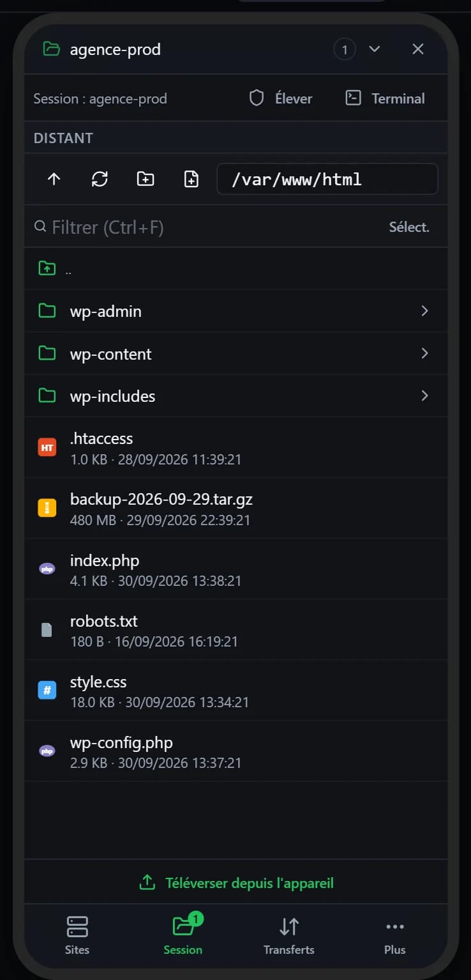The image size is (471, 980).
Task: Click the terminal prompt icon
Action: [353, 98]
